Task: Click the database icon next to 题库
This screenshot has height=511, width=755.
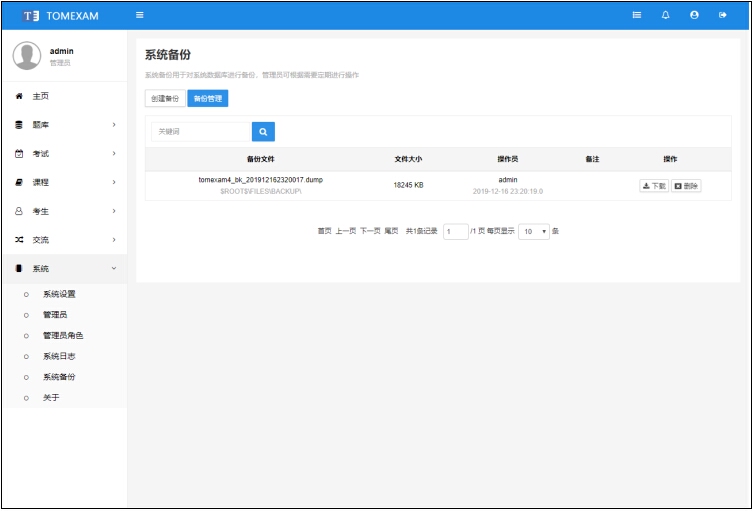Action: coord(19,125)
